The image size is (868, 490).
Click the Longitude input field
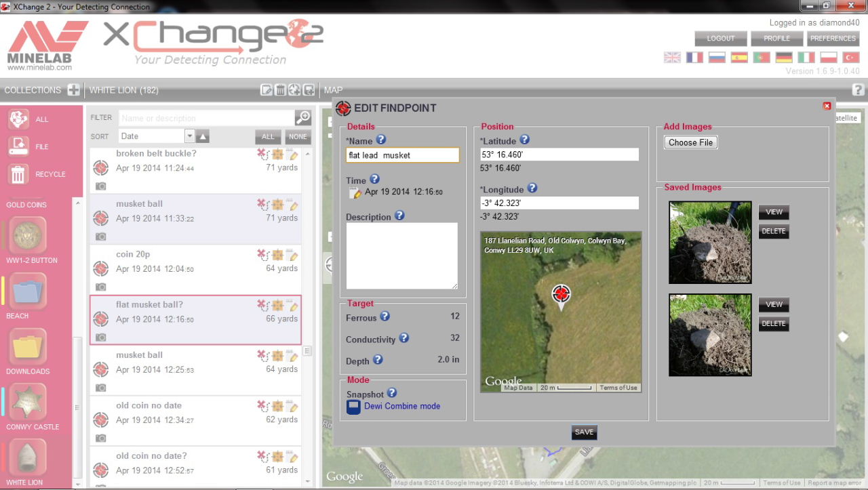click(559, 203)
